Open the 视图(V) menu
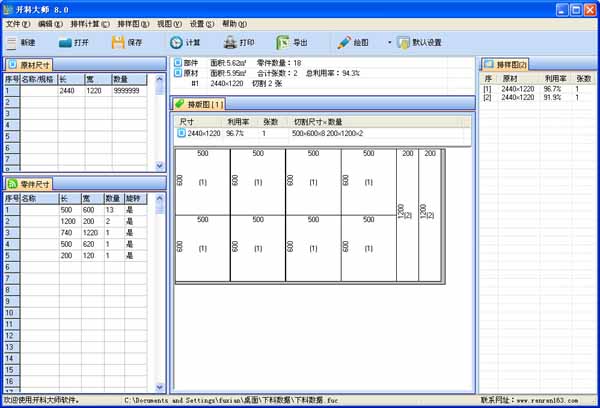 [170, 24]
